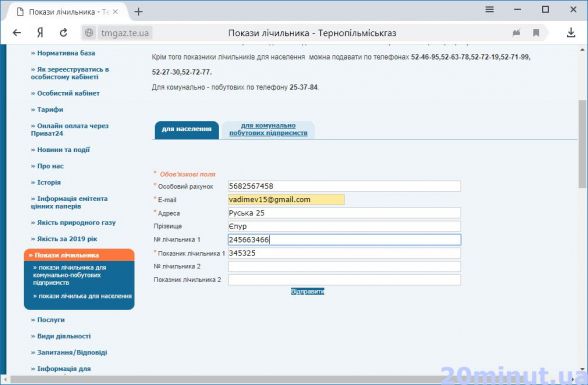
Task: Click the turbo mode icon beside bookmark
Action: click(x=516, y=33)
